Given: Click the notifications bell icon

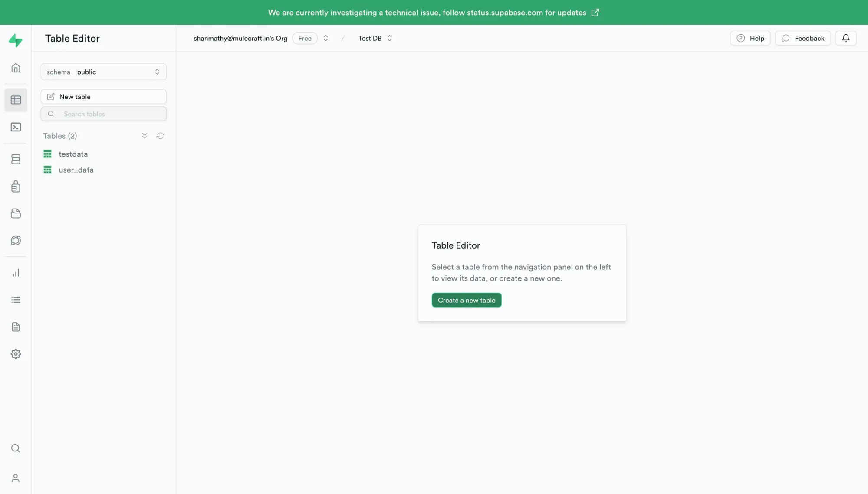Looking at the screenshot, I should click(845, 38).
